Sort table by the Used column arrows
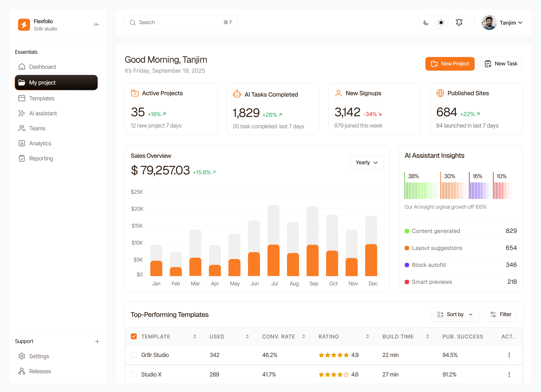 pos(247,336)
